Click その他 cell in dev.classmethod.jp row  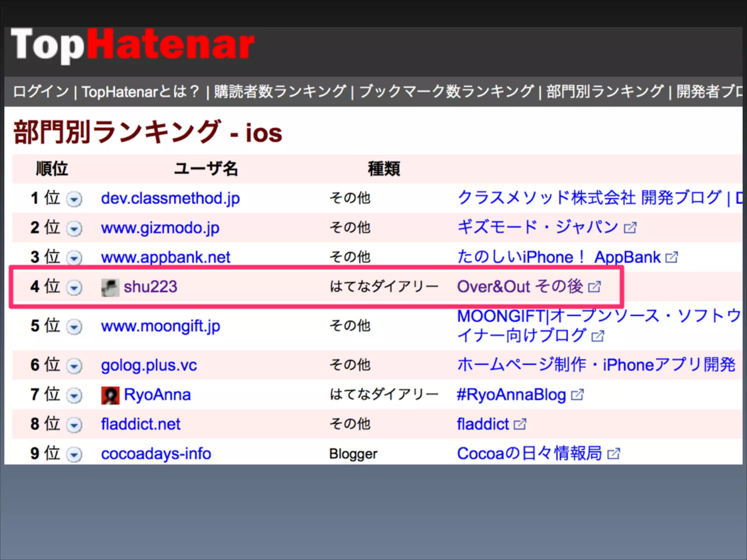point(350,198)
